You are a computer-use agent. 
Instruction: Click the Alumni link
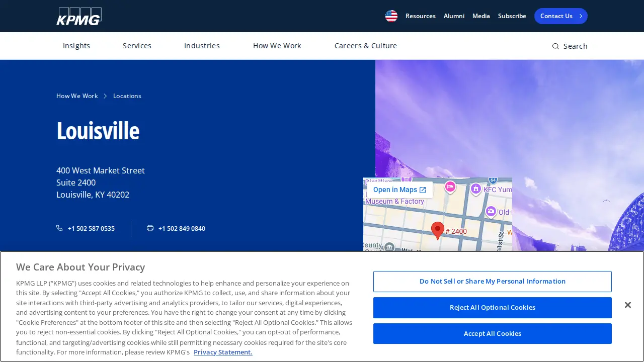click(x=454, y=16)
